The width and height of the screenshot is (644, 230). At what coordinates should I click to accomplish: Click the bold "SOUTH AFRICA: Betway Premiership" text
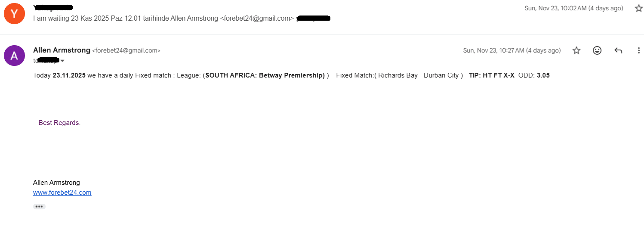(x=265, y=75)
